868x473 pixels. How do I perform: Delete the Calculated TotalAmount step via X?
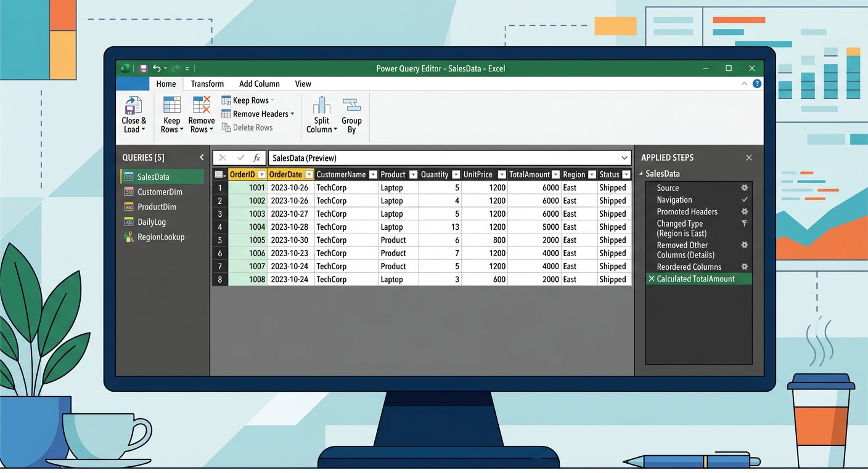click(x=652, y=279)
